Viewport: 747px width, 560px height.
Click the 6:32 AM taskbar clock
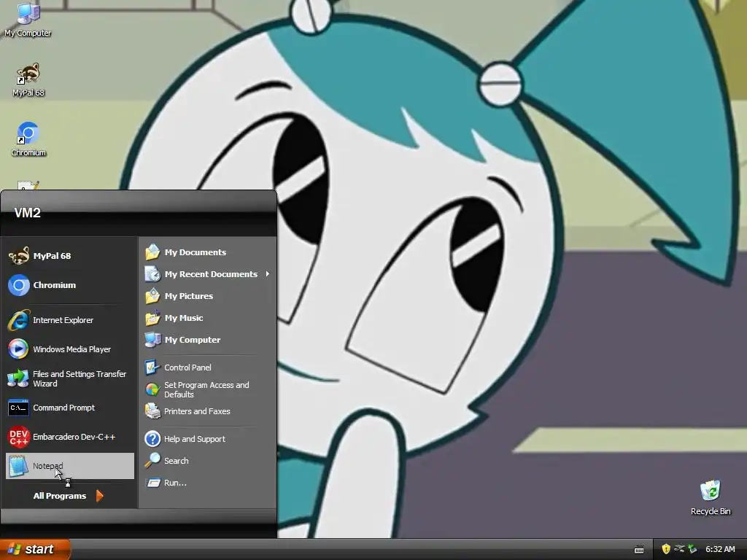[720, 549]
